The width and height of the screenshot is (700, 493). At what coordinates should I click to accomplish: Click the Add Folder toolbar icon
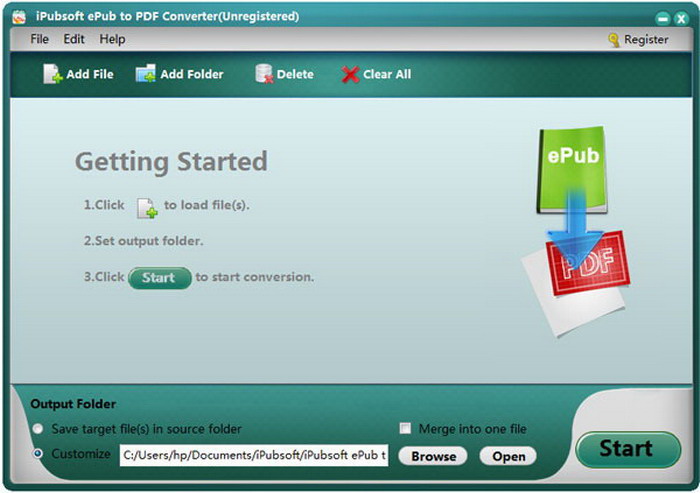146,74
